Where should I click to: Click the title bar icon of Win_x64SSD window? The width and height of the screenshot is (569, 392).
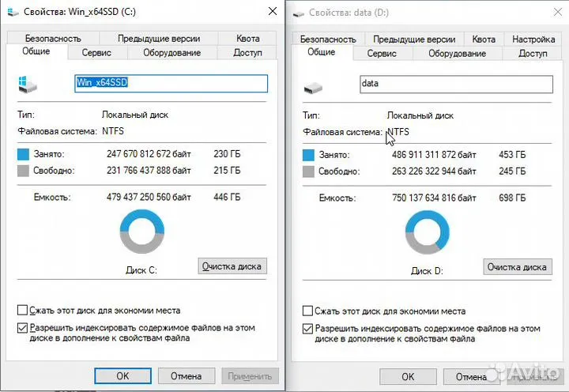pos(13,13)
